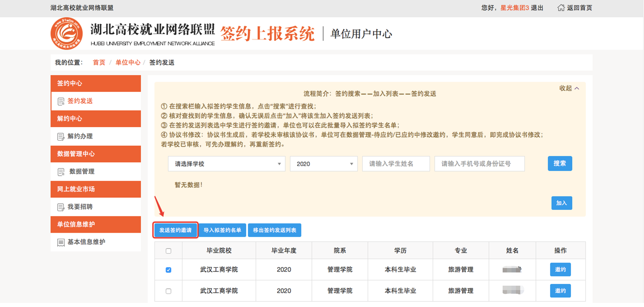Click the document icon next to 数据管理

coord(61,172)
